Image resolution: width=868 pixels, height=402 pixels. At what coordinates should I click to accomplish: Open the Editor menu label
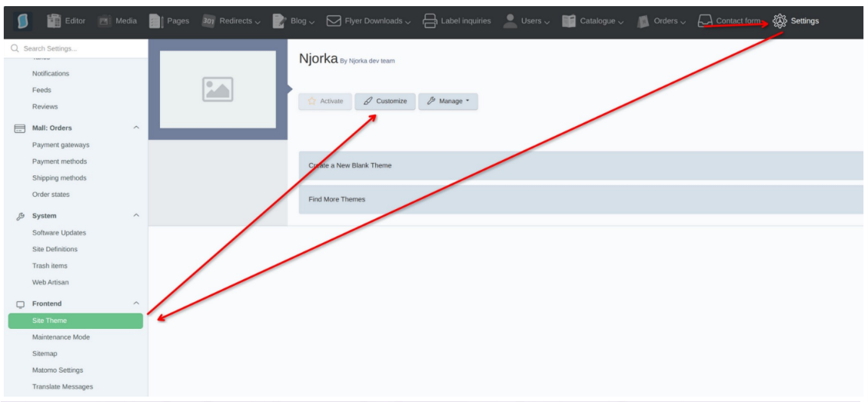[x=75, y=21]
